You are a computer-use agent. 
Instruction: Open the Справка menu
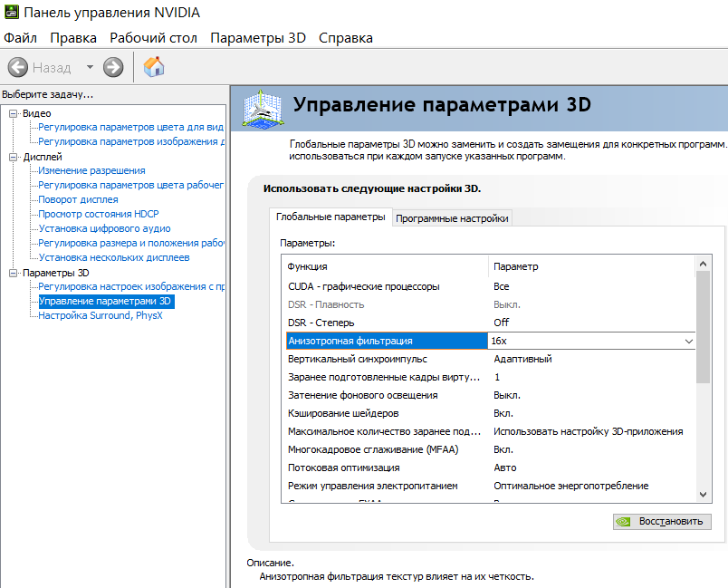344,38
